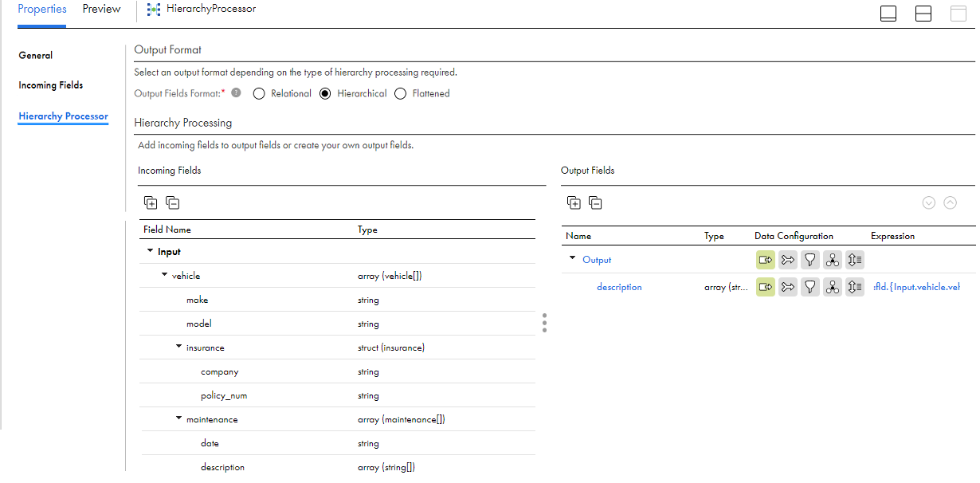The height and width of the screenshot is (483, 980).
Task: Move output field up arrow
Action: tap(950, 202)
